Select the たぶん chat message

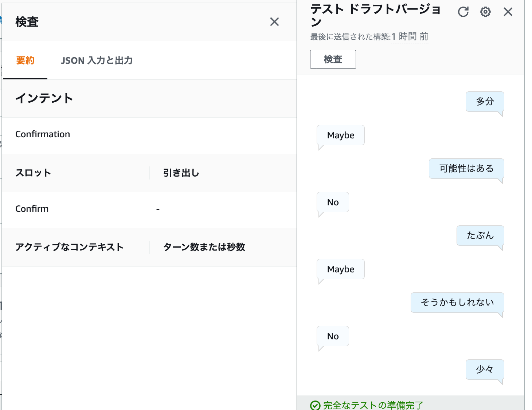[x=480, y=236]
